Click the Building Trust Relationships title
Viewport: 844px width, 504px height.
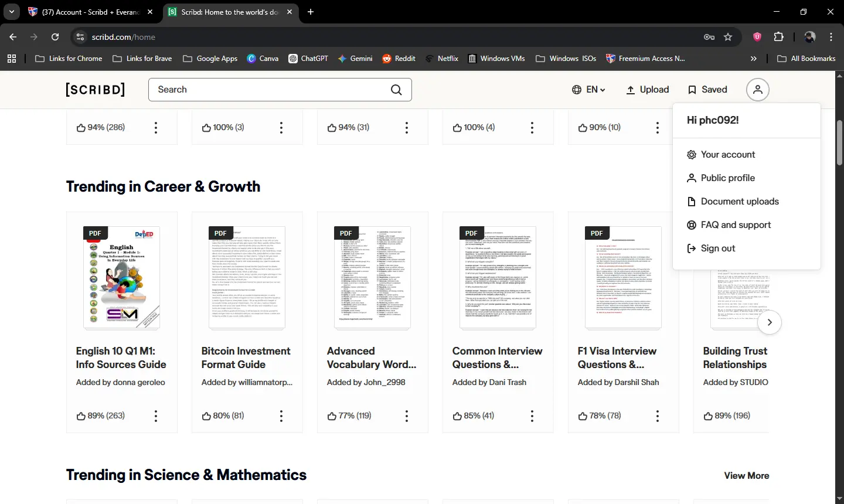point(736,358)
